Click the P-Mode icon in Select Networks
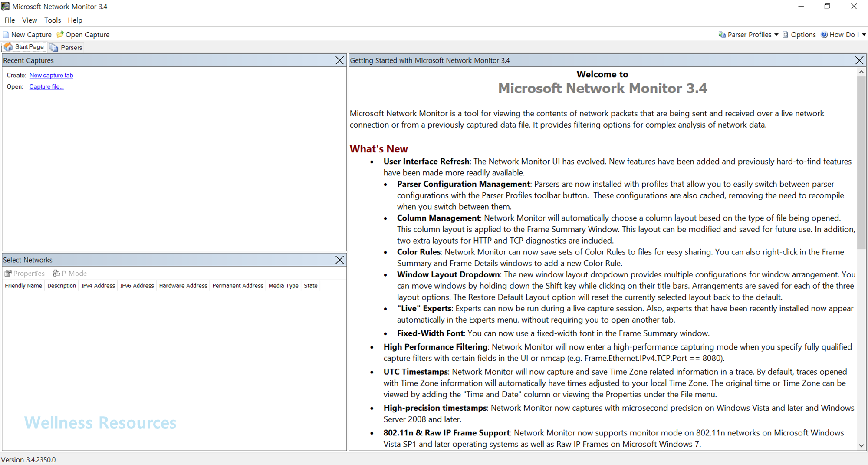This screenshot has height=465, width=868. (56, 273)
